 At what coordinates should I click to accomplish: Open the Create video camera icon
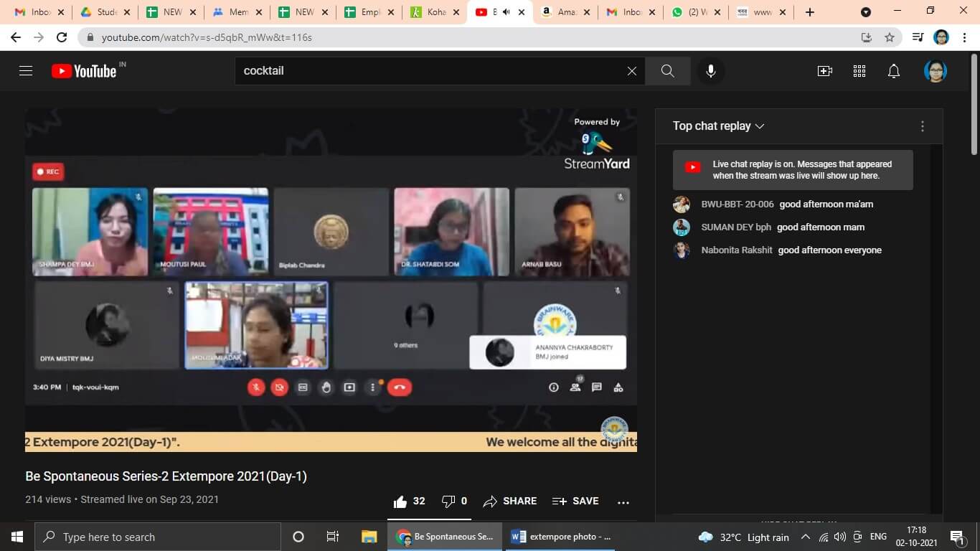(825, 71)
